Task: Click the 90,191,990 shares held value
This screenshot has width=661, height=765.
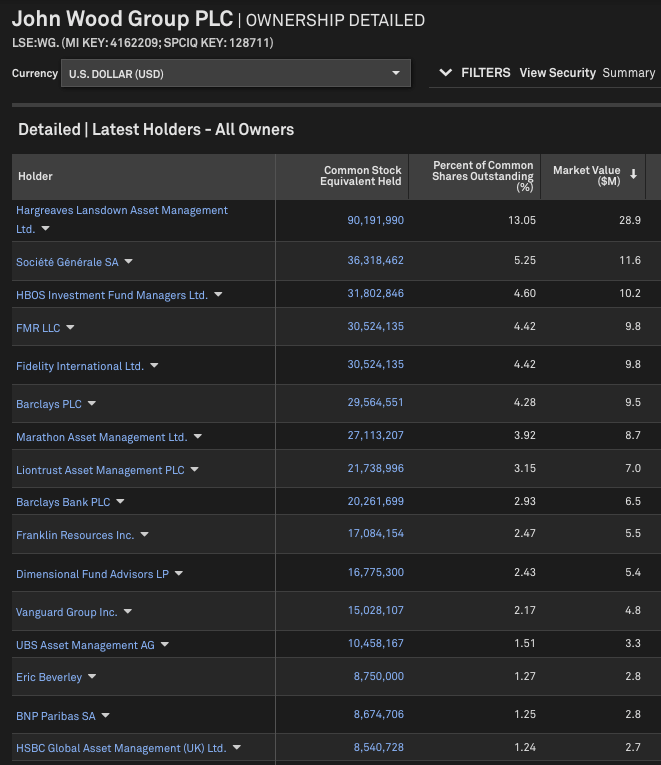Action: (376, 220)
